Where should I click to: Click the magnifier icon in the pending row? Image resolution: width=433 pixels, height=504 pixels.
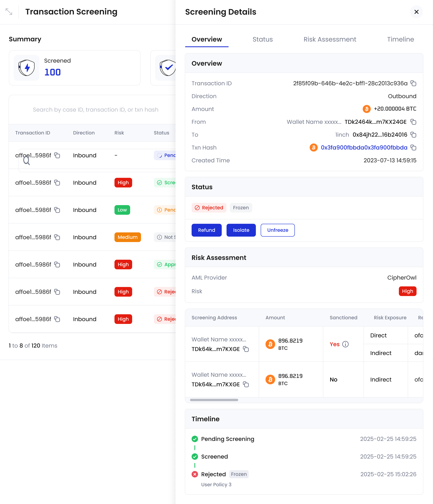[27, 161]
